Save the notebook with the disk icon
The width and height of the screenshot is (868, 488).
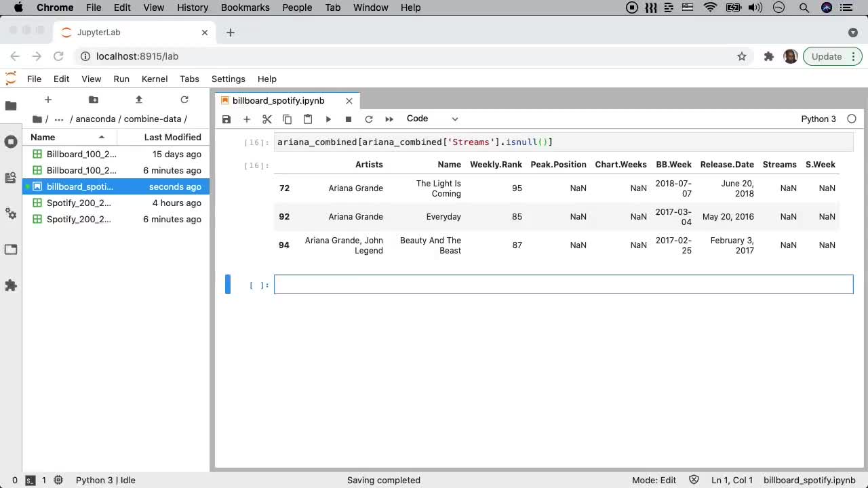226,119
